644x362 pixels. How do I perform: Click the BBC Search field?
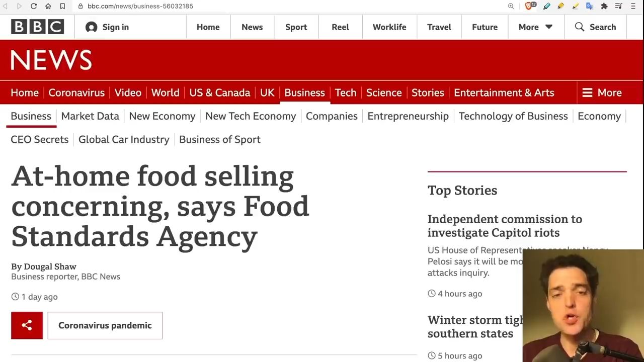[596, 27]
